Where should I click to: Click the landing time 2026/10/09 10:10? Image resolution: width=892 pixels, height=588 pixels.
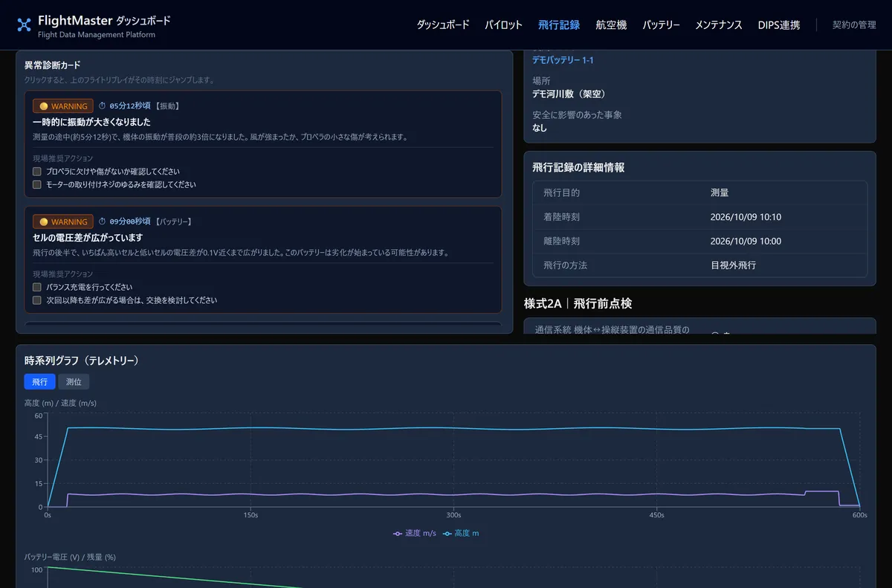coord(746,217)
